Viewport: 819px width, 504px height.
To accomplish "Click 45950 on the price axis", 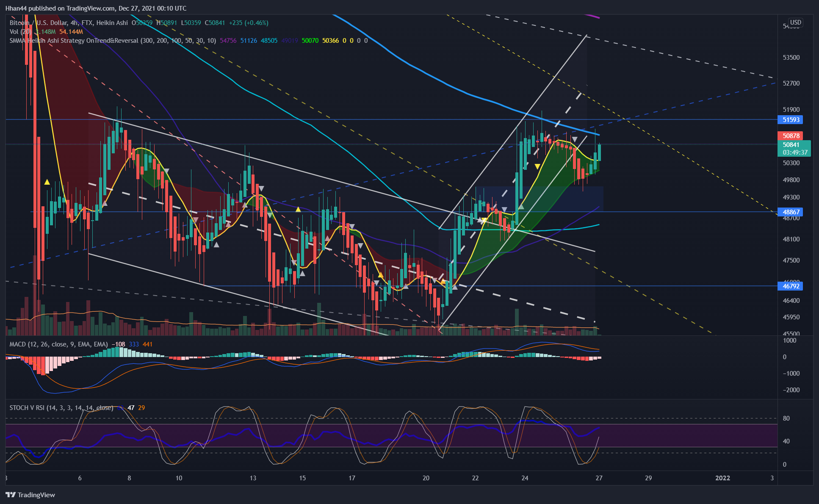I will tap(791, 317).
